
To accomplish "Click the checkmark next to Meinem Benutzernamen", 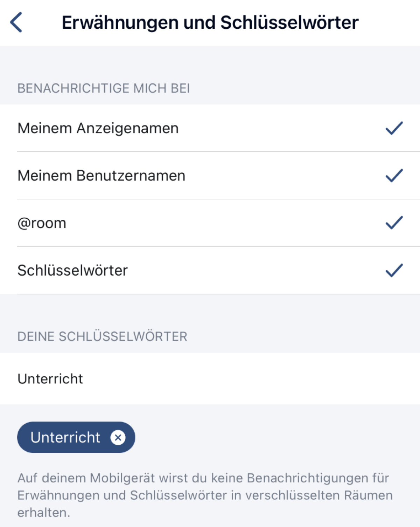I will tap(394, 176).
